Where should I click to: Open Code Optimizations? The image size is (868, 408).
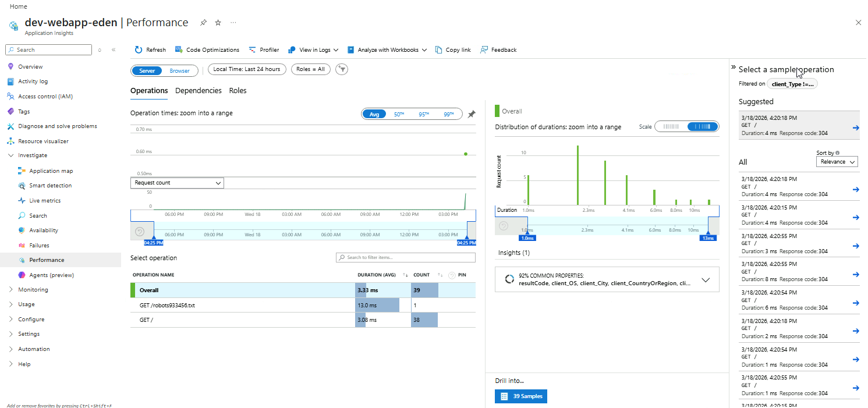[207, 50]
